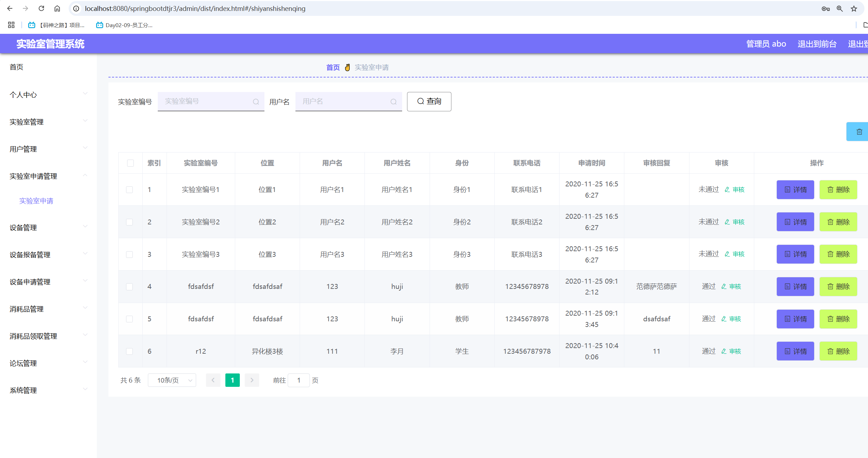Click the 首页 breadcrumb link
The image size is (868, 458).
pyautogui.click(x=333, y=67)
